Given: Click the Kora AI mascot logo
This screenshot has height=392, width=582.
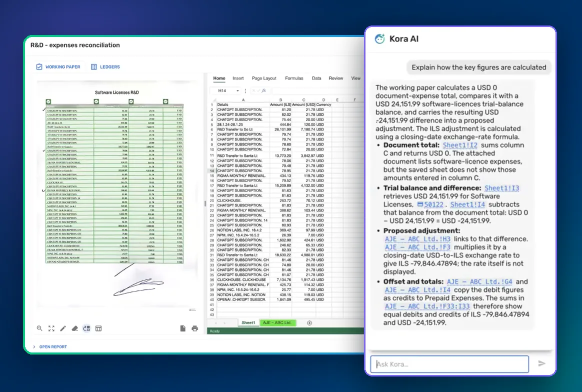Looking at the screenshot, I should coord(379,38).
